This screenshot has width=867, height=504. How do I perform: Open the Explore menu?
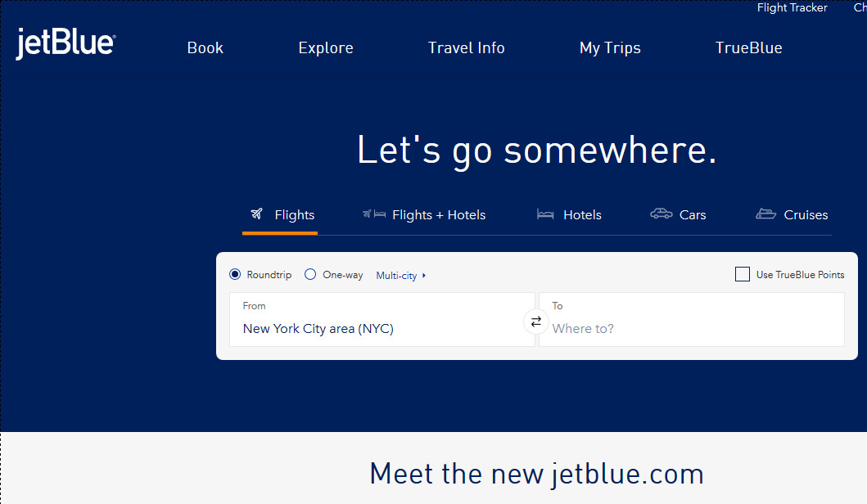(326, 47)
